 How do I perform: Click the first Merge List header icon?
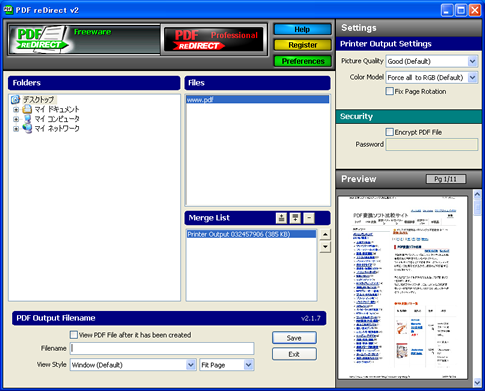(x=282, y=218)
